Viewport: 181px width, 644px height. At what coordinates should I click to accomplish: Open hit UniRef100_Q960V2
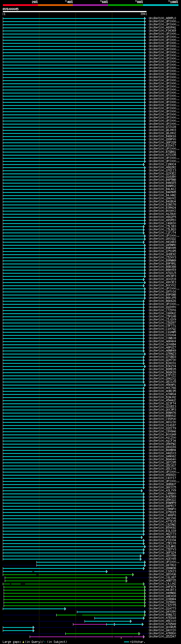(x=162, y=199)
